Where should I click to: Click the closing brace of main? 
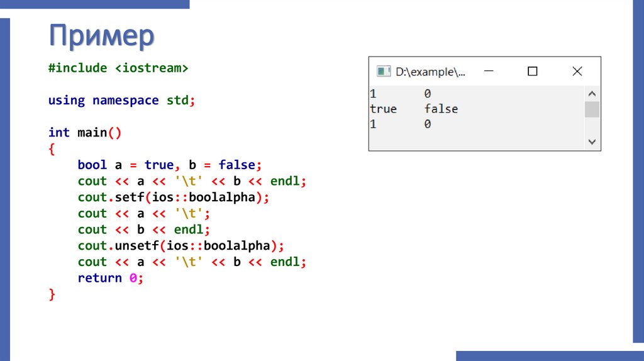(x=52, y=294)
